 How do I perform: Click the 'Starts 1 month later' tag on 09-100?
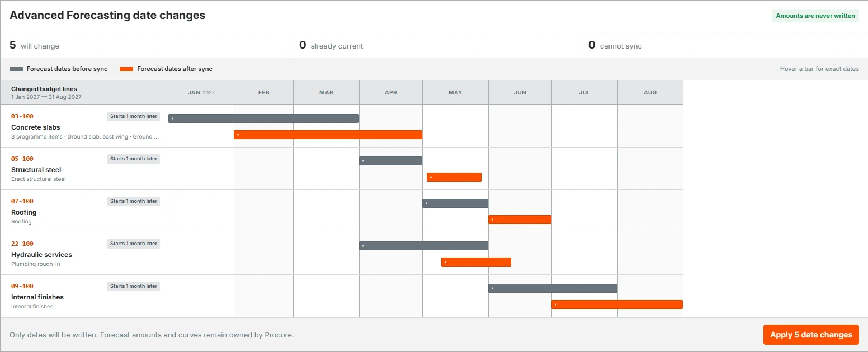pos(134,286)
